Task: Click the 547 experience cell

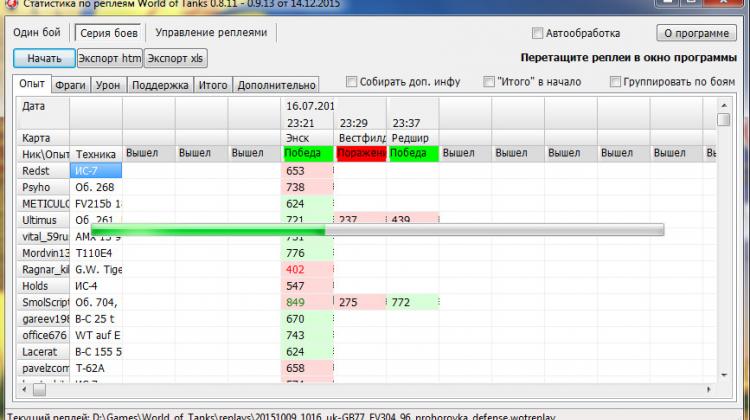Action: (307, 286)
